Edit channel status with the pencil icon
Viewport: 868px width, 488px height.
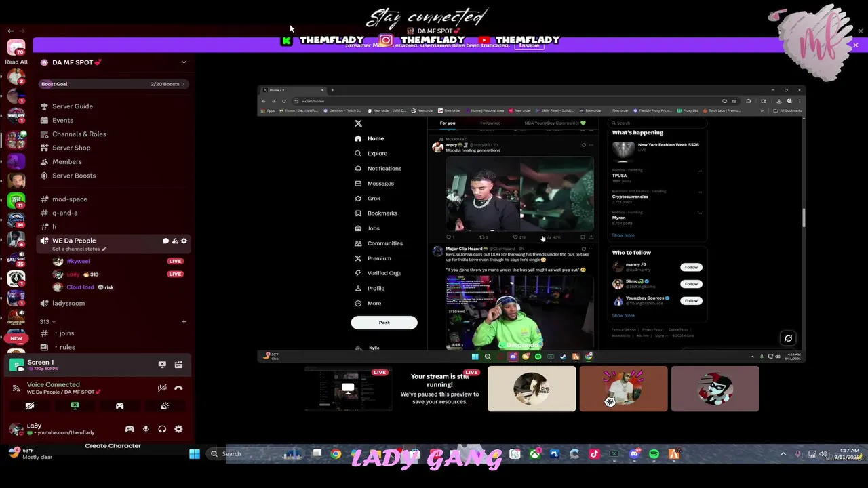click(104, 249)
